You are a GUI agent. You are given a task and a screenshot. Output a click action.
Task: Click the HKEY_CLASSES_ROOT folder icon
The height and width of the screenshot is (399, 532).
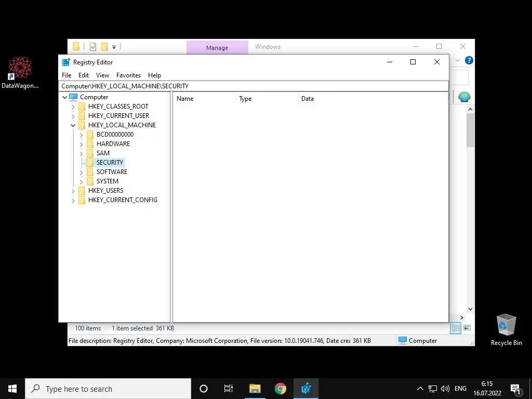[x=82, y=107]
